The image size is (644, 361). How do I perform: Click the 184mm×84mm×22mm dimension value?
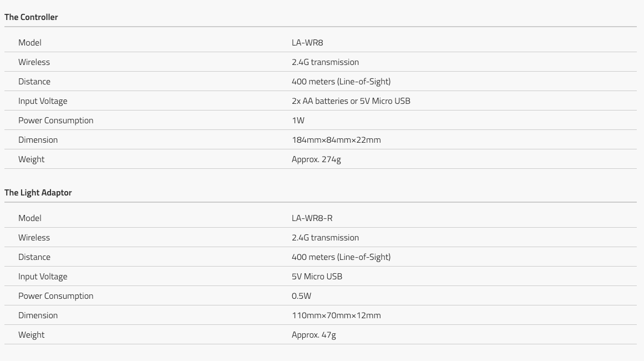point(336,140)
